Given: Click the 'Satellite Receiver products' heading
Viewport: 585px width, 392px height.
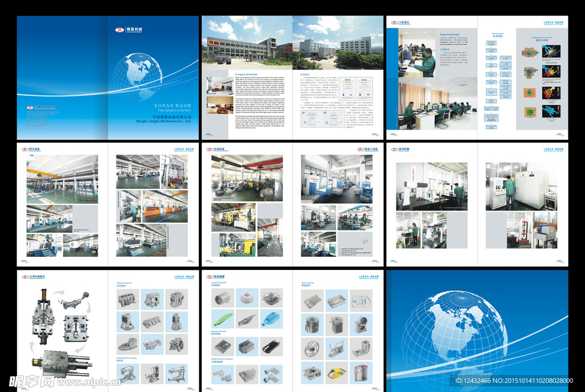Looking at the screenshot, I should pyautogui.click(x=222, y=359).
